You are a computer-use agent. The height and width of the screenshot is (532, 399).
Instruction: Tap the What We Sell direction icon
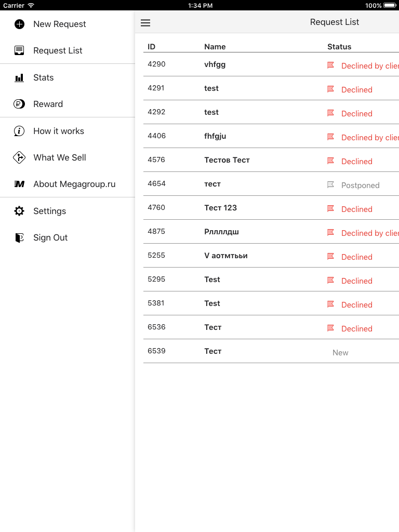[x=19, y=157]
